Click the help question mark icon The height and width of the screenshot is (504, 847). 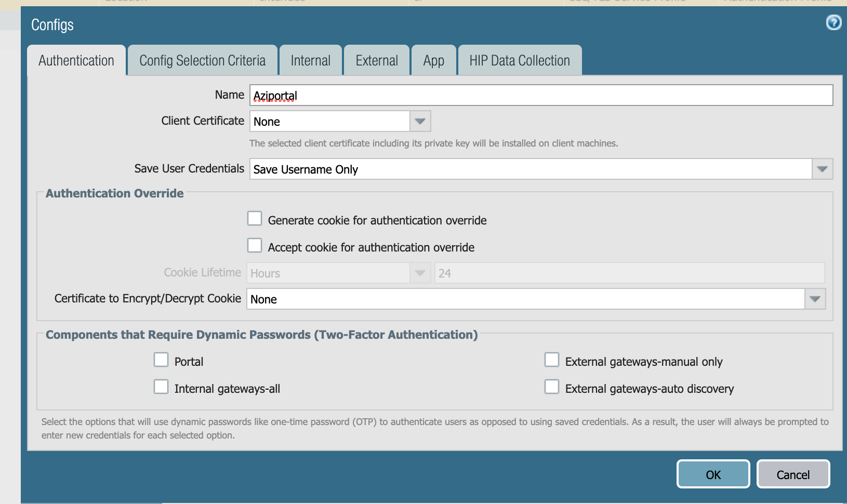(x=833, y=22)
